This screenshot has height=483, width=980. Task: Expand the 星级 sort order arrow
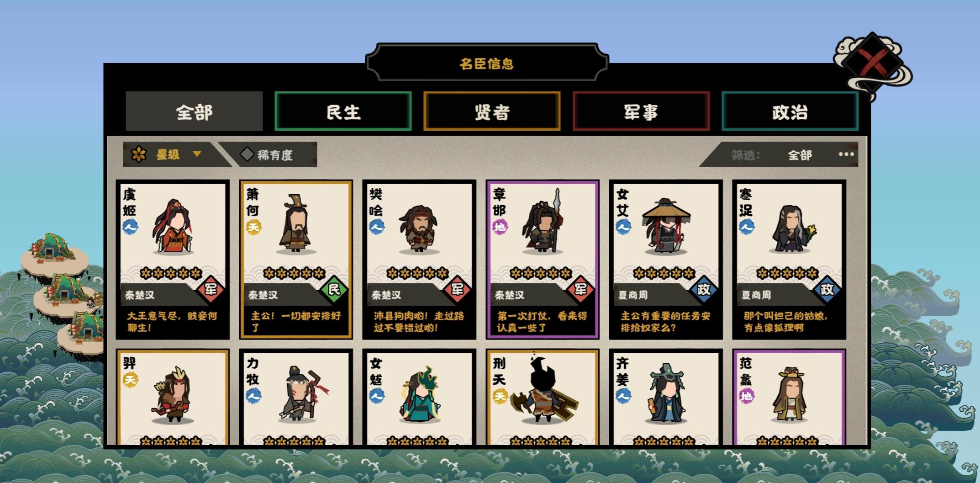[197, 154]
